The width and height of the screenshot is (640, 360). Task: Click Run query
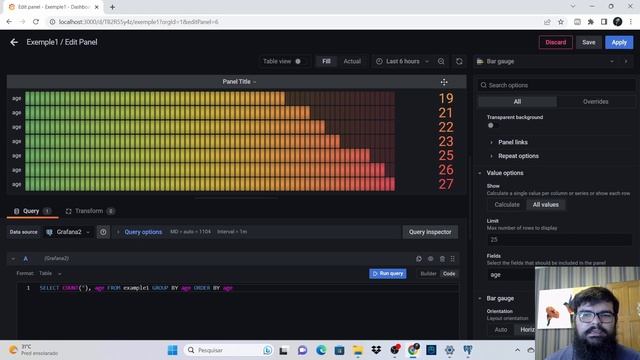point(388,273)
